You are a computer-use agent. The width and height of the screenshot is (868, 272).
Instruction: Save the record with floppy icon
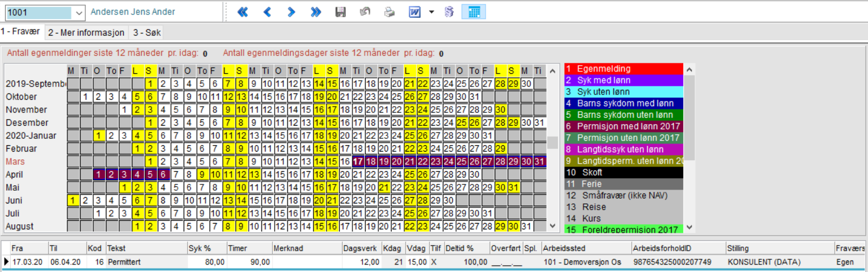(x=340, y=12)
